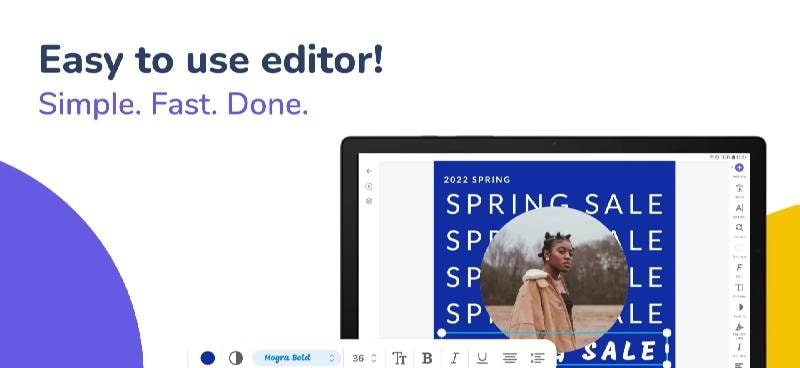Click the half-moon opacity sidebar tool

(x=739, y=307)
